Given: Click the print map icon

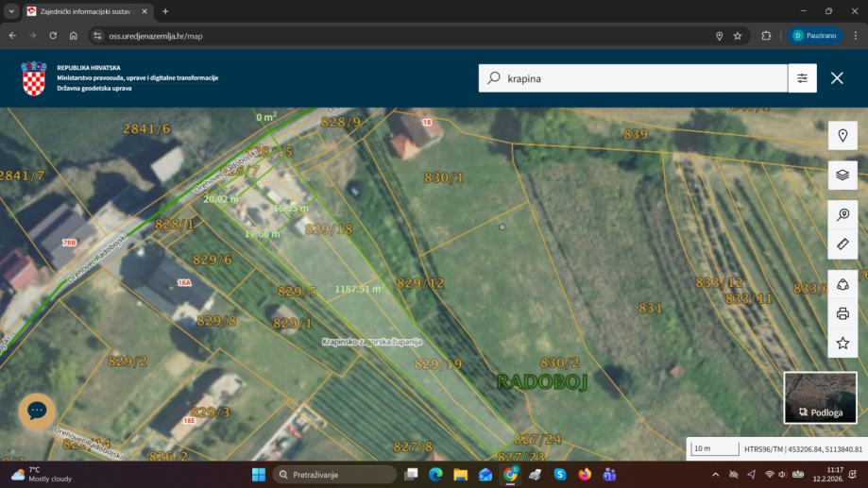Looking at the screenshot, I should (842, 313).
